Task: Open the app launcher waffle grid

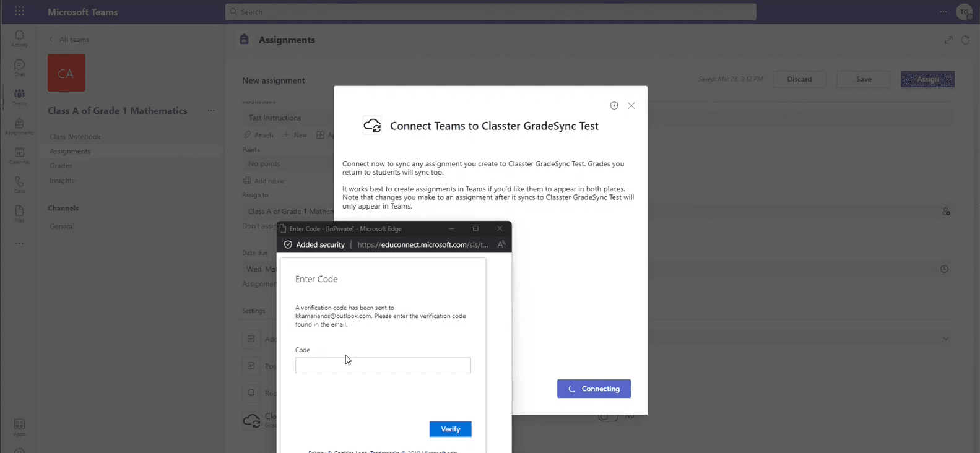Action: (19, 11)
